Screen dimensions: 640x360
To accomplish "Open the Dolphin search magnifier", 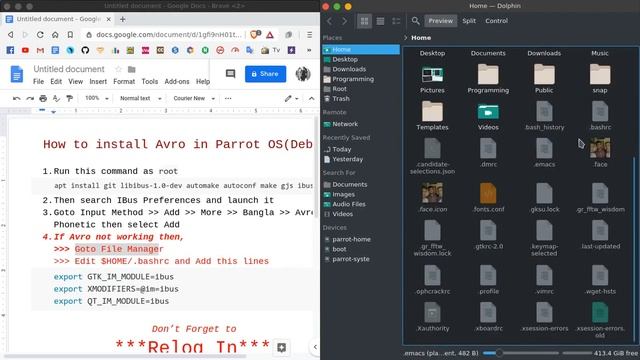I will [416, 21].
